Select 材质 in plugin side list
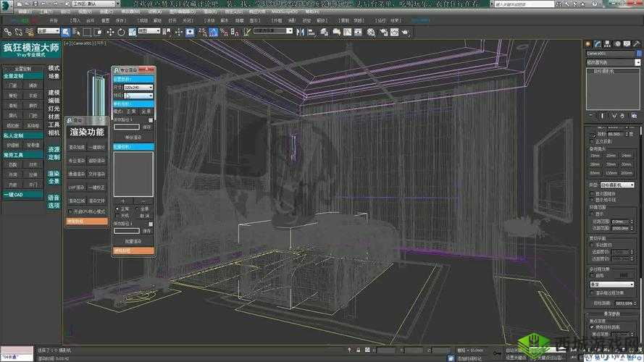 54,117
